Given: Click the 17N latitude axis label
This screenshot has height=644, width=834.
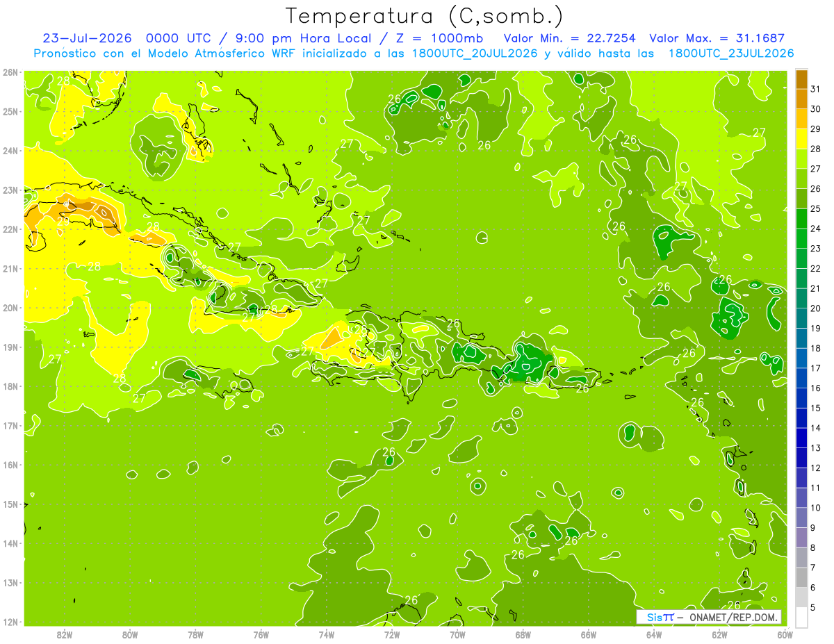Looking at the screenshot, I should click(x=10, y=425).
